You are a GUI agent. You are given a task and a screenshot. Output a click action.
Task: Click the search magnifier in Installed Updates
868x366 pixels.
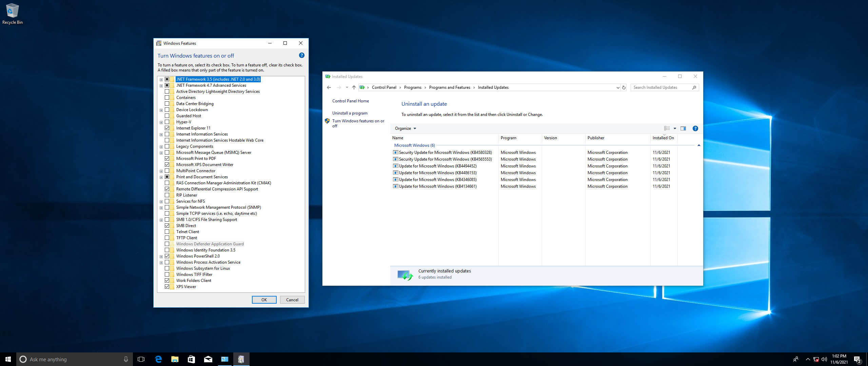click(694, 87)
